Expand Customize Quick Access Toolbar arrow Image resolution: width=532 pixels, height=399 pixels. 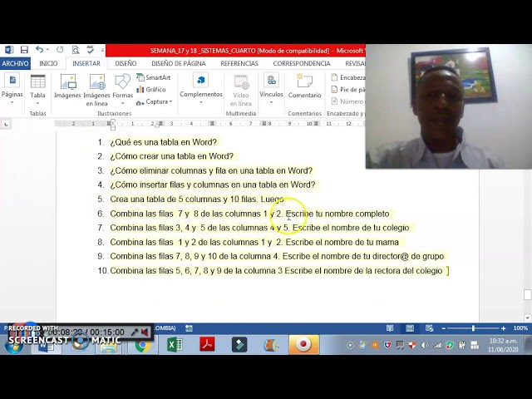(102, 50)
